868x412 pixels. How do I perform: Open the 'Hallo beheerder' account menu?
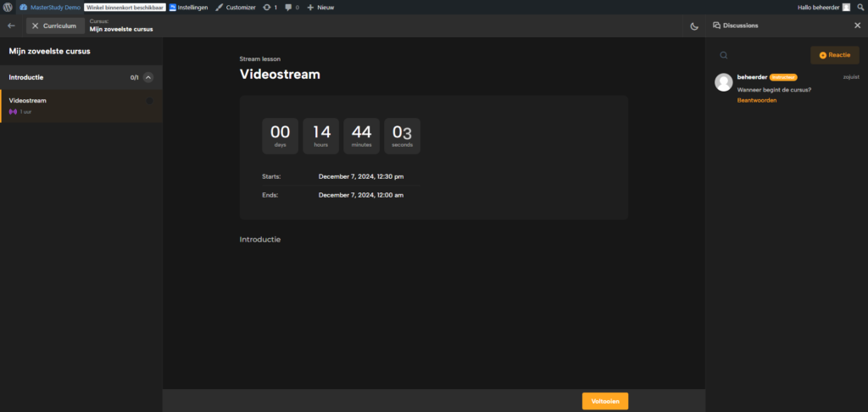823,7
